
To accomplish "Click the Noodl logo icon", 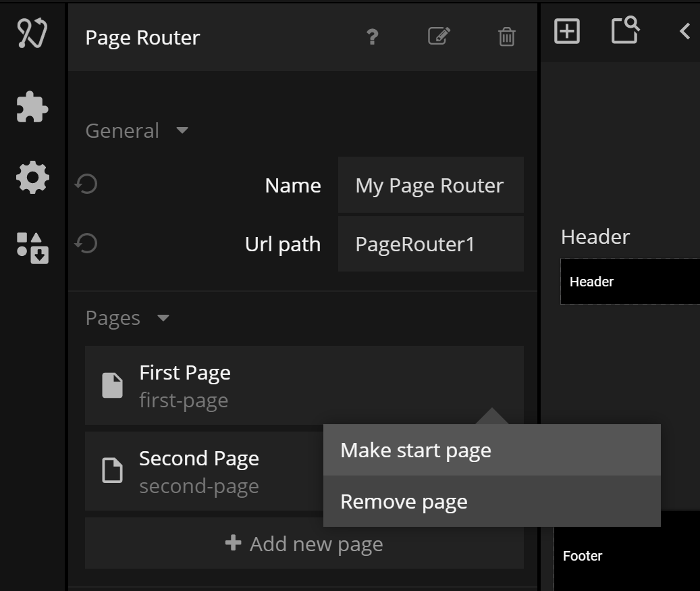I will tap(32, 34).
